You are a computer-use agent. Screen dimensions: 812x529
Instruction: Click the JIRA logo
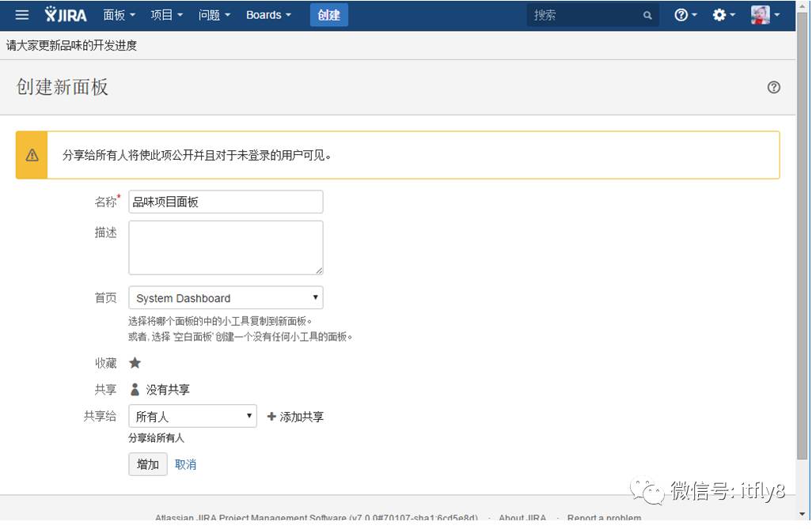(66, 15)
